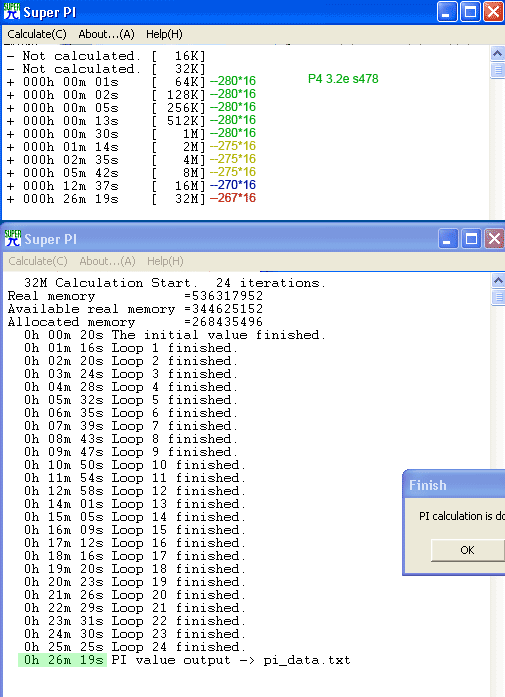505x697 pixels.
Task: Click 'PI value output -> pi_data.txt' text
Action: pos(231,660)
